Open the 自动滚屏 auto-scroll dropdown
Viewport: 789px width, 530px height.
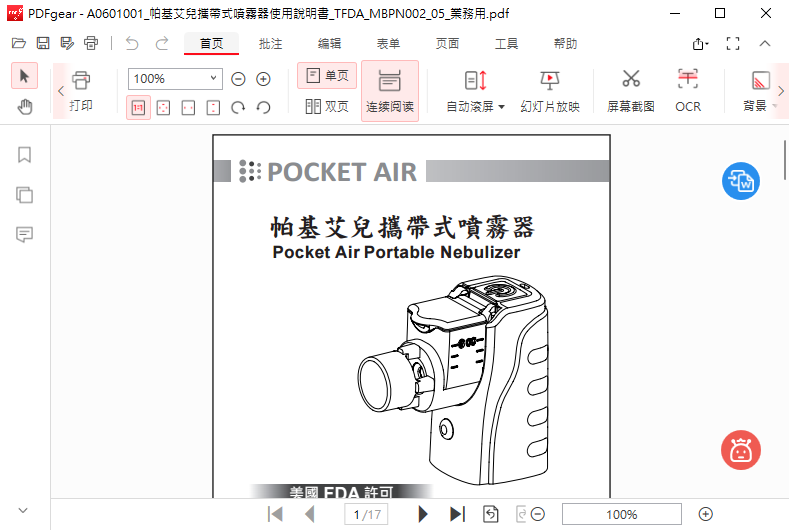click(476, 91)
